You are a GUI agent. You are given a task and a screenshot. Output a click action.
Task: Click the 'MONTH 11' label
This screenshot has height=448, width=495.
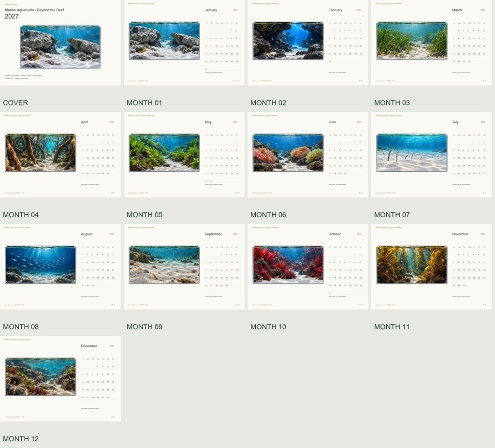click(x=392, y=327)
